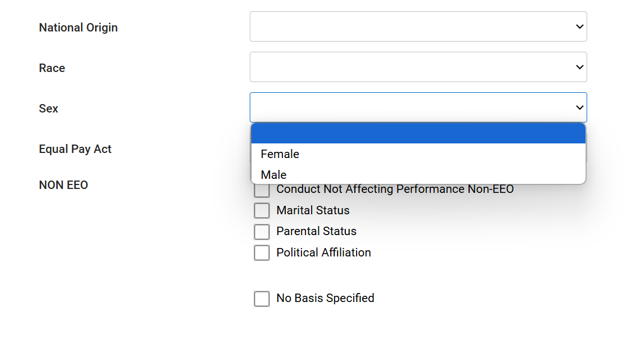Pick the blank highlighted Sex option

pyautogui.click(x=418, y=134)
